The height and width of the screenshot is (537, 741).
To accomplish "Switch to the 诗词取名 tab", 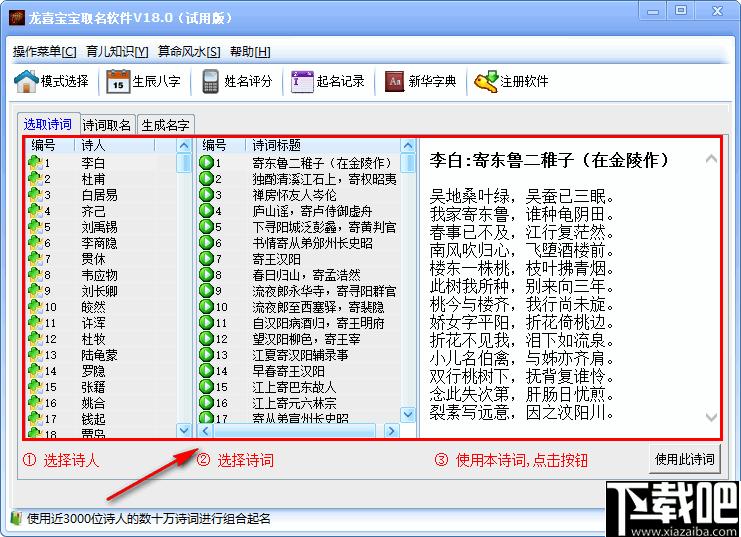I will point(106,126).
